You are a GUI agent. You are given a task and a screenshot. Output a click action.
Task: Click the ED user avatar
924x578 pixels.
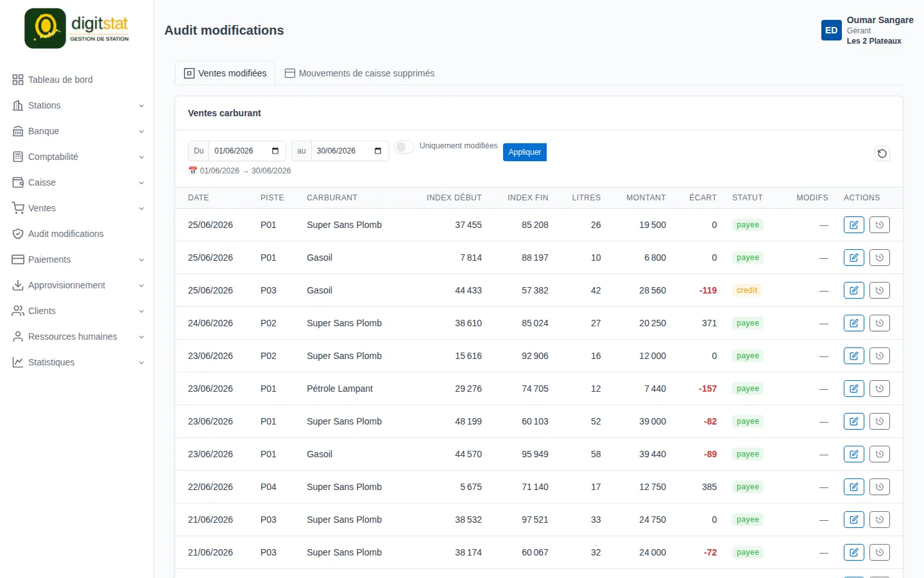click(x=832, y=30)
